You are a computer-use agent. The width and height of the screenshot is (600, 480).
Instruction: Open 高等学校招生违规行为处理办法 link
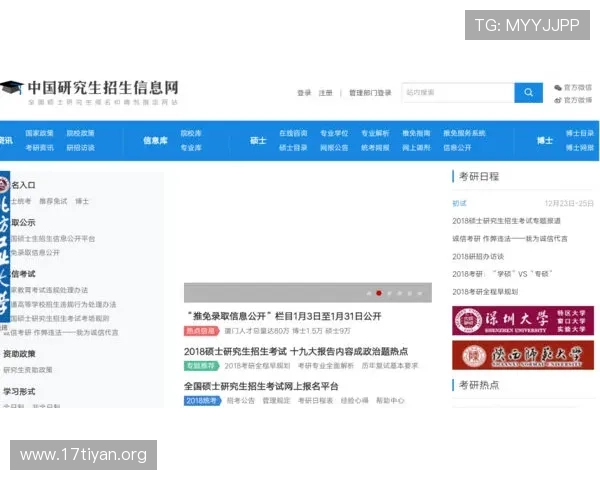coord(64,305)
